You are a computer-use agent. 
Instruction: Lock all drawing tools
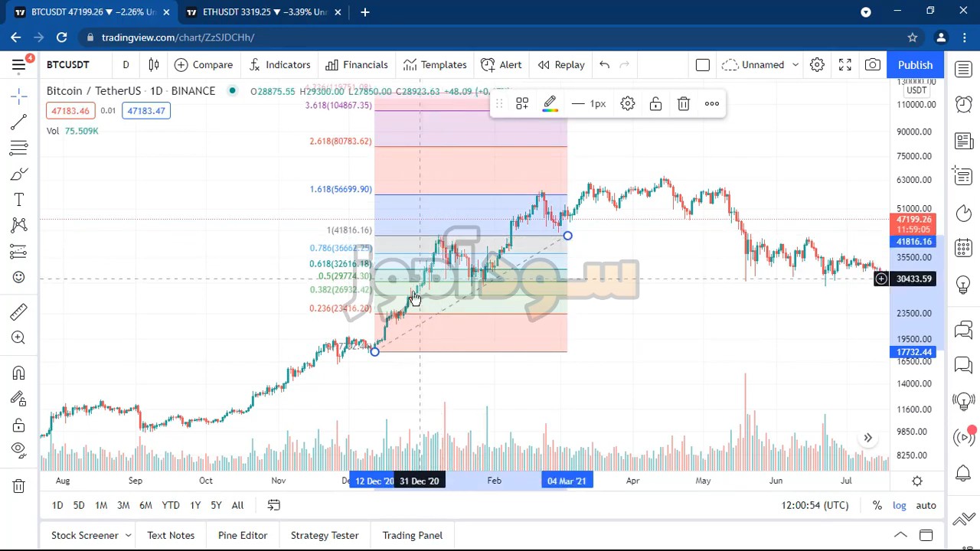[19, 425]
